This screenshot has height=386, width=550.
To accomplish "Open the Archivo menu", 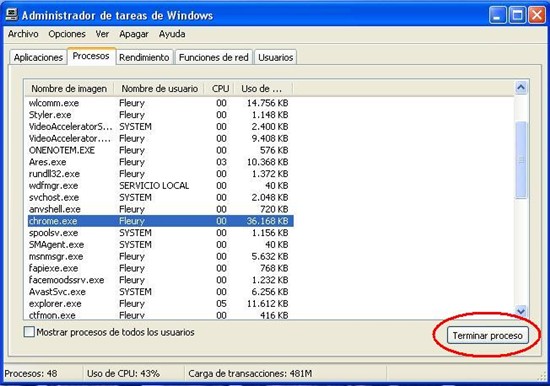I will pos(23,34).
